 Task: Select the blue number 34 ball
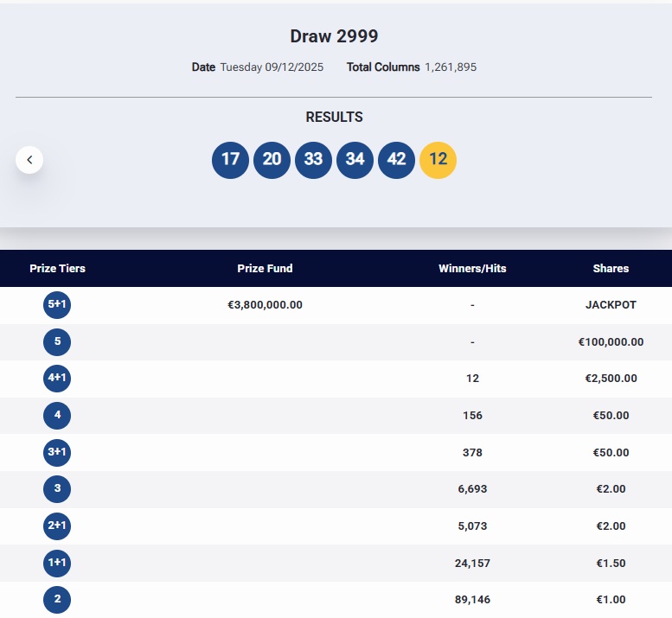[x=355, y=160]
